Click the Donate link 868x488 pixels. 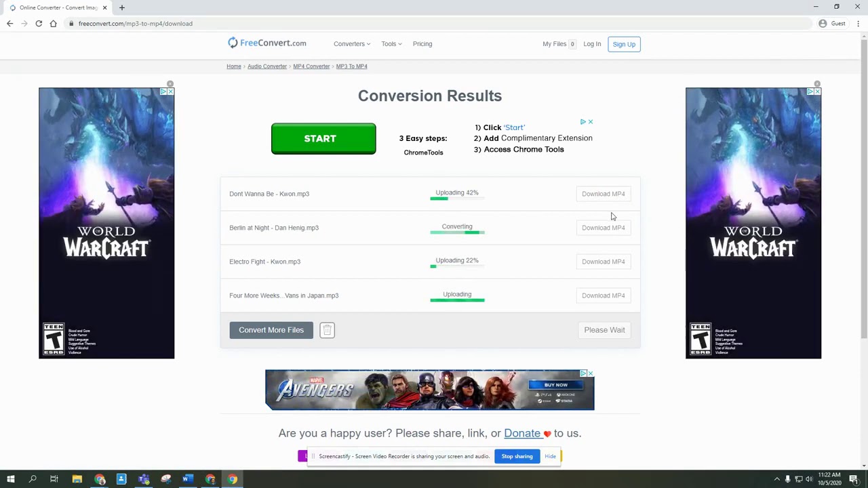[522, 433]
